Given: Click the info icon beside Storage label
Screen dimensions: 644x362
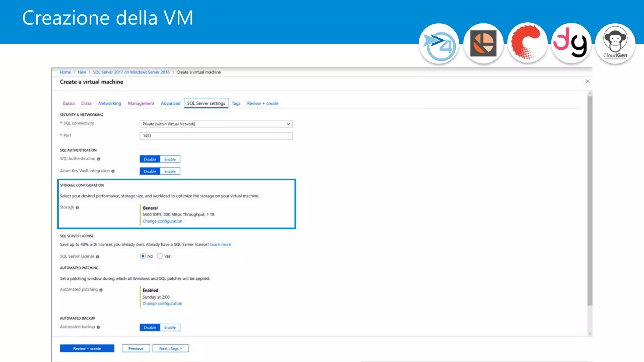Looking at the screenshot, I should (x=77, y=208).
